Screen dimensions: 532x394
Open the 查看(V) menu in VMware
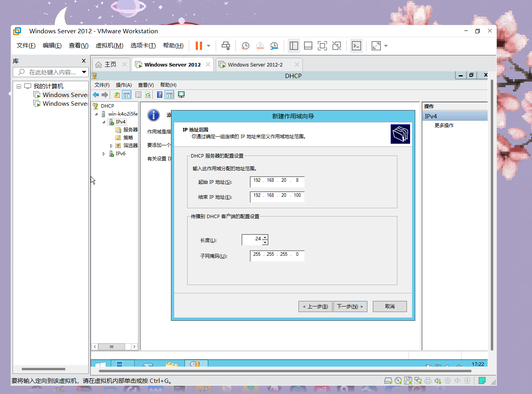coord(78,46)
